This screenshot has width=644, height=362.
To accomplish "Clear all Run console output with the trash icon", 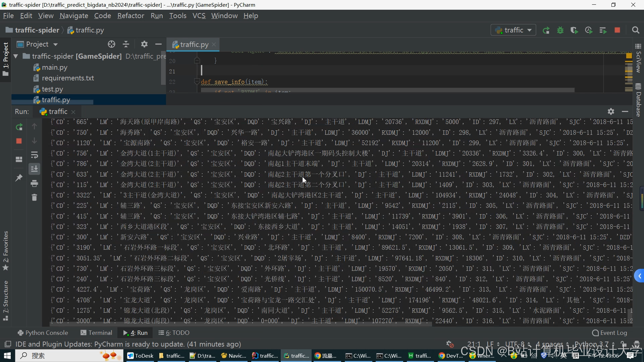I will 34,197.
